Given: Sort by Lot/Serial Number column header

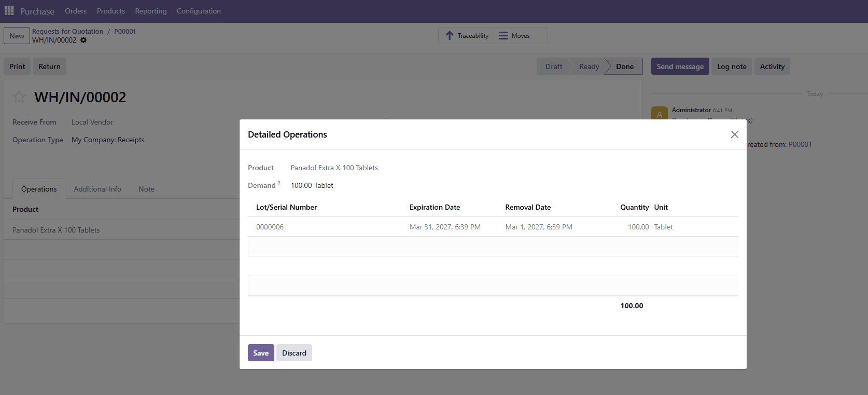Looking at the screenshot, I should pyautogui.click(x=286, y=207).
